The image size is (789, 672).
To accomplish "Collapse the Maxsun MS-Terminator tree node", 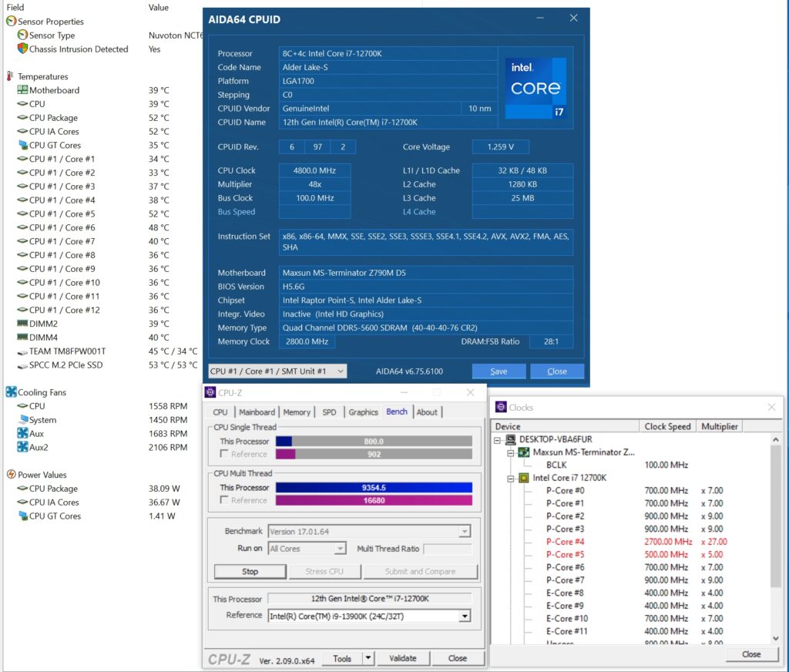I will coord(510,452).
